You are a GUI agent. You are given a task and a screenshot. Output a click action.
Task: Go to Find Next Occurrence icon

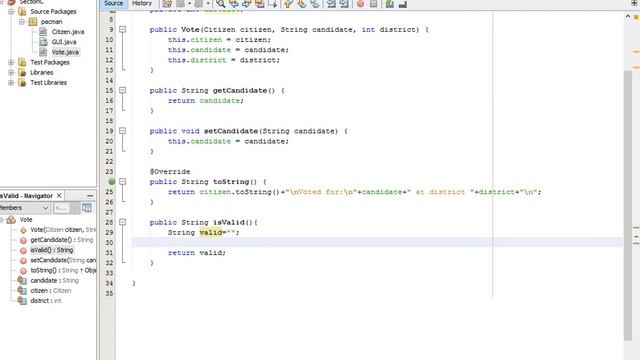tap(247, 4)
